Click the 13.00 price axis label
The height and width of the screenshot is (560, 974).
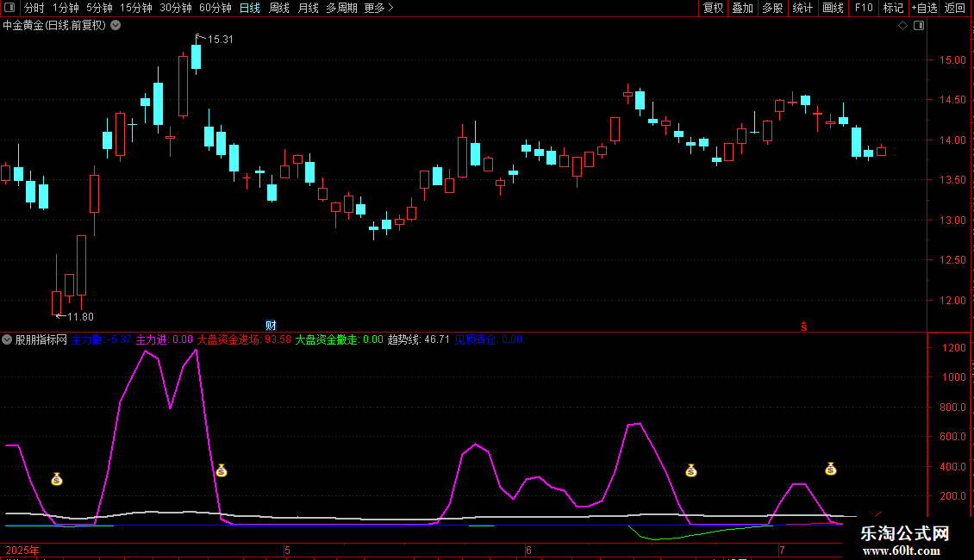(x=952, y=221)
